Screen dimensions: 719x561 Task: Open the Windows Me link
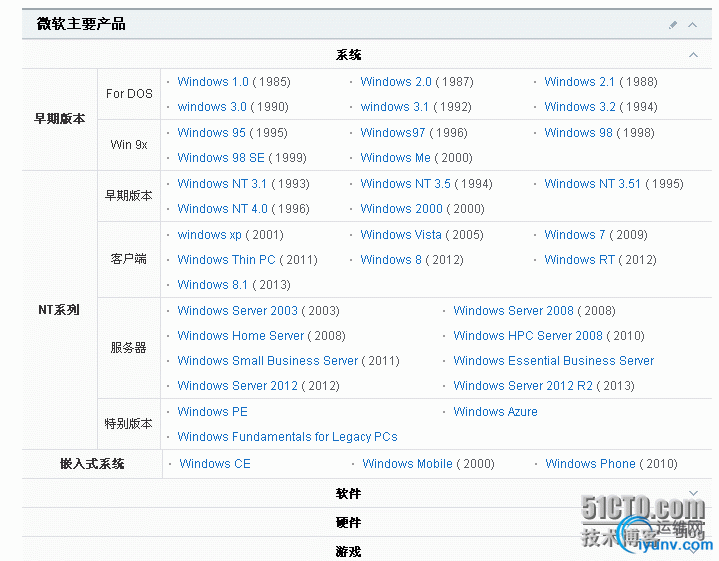pos(395,158)
